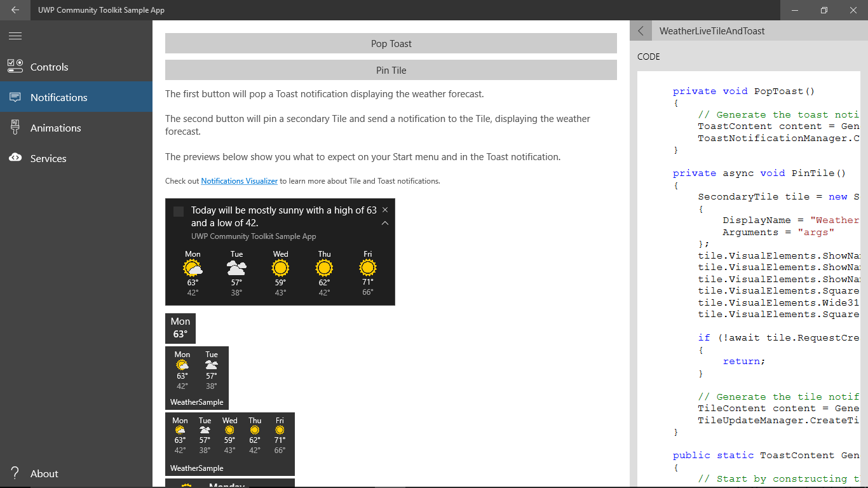The width and height of the screenshot is (868, 488).
Task: Select the Services eye icon
Action: (x=15, y=158)
